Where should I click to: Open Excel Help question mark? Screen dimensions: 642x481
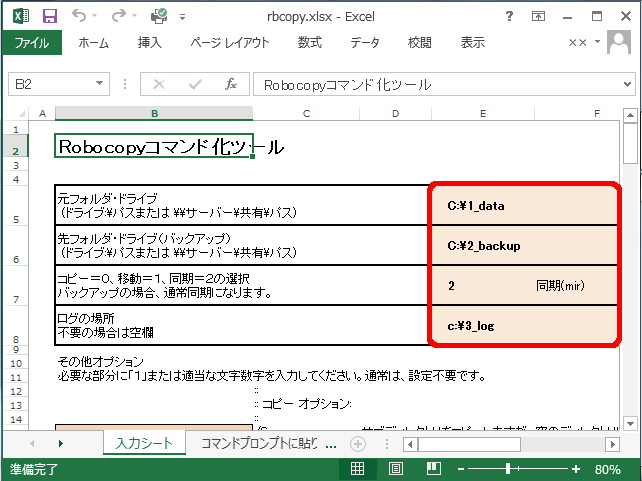pyautogui.click(x=509, y=16)
